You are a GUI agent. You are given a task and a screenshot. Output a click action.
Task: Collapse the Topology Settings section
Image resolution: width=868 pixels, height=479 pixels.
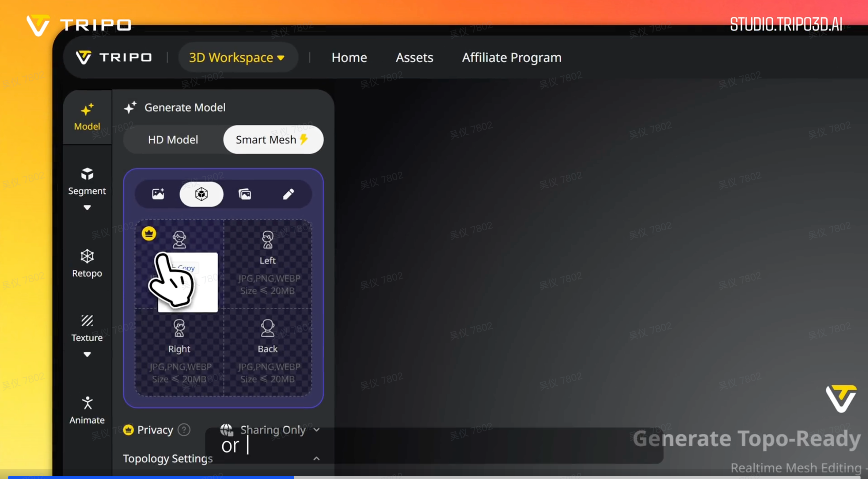(317, 459)
